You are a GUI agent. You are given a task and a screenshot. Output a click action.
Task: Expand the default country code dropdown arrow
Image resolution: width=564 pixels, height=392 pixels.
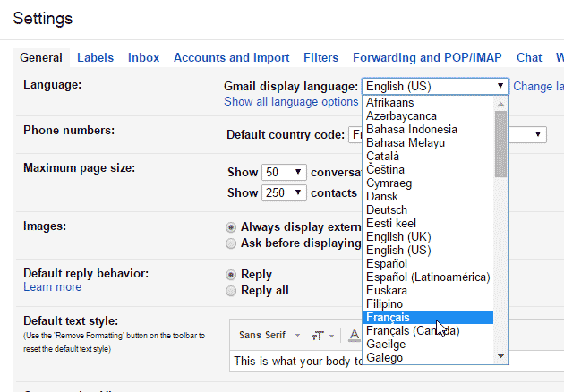pyautogui.click(x=538, y=134)
